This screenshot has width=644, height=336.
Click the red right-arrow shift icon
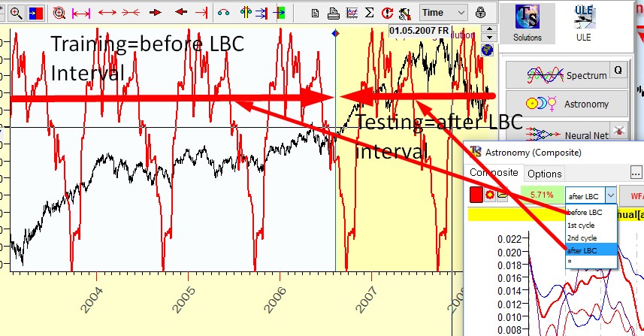click(x=156, y=12)
